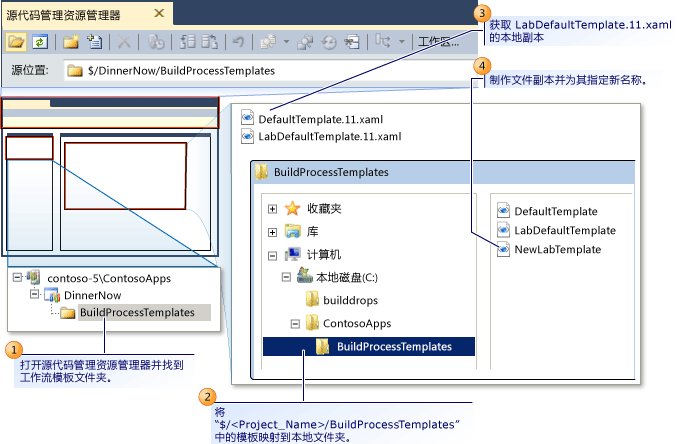Click the New Folder toolbar icon

coord(71,42)
